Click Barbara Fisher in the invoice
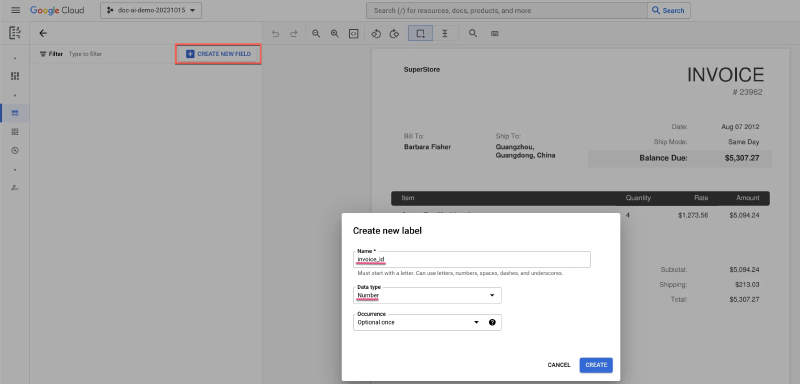This screenshot has width=800, height=384. [x=427, y=147]
